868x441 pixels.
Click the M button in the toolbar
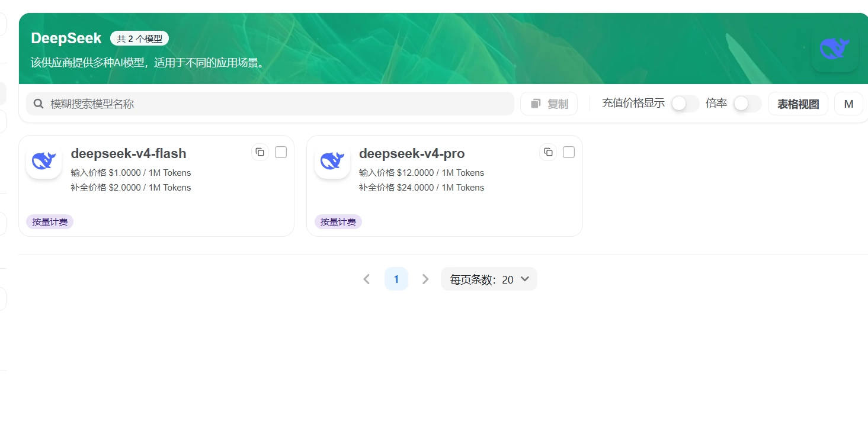click(848, 104)
